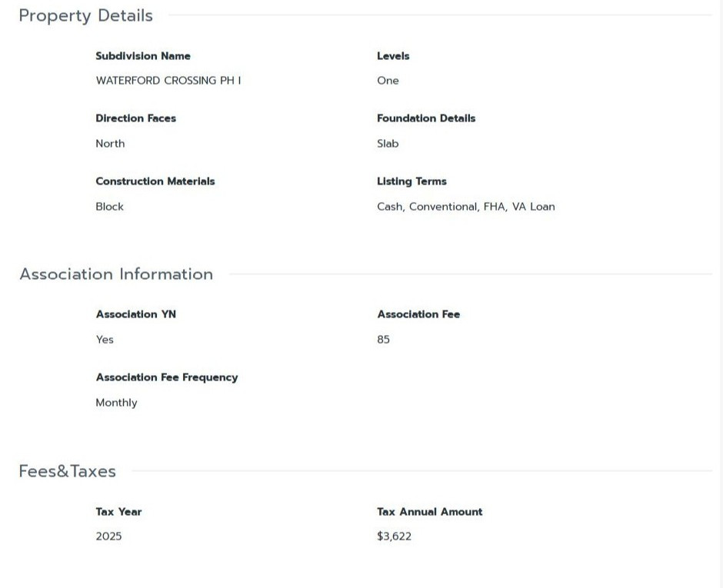Select the Listing Terms label

tap(411, 181)
